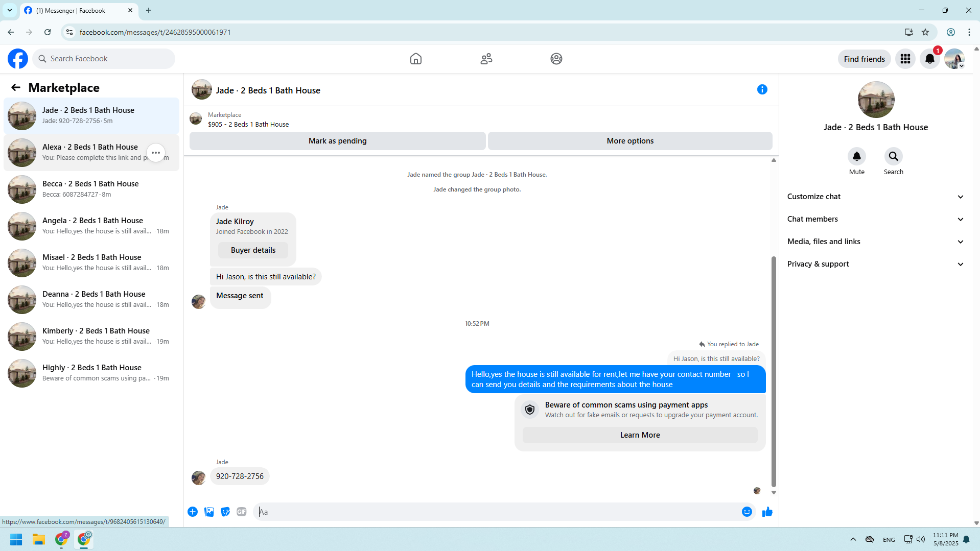980x551 pixels.
Task: Go back to previous browser page
Action: [11, 32]
